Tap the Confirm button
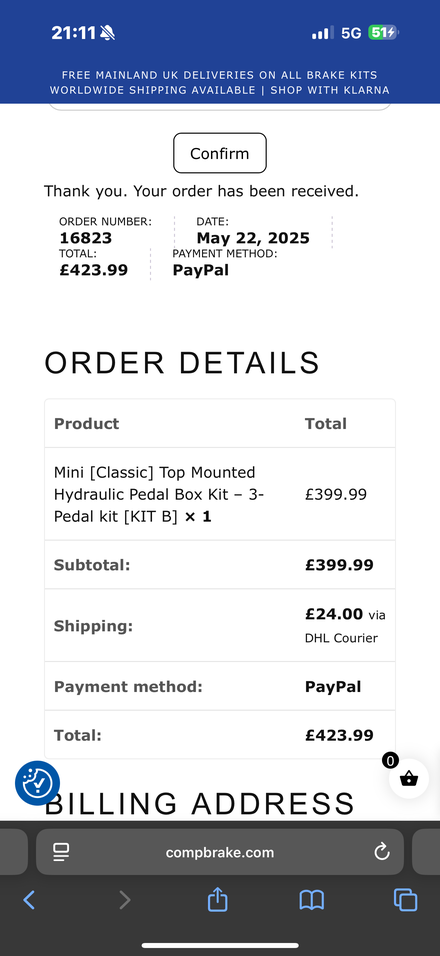The width and height of the screenshot is (440, 956). 220,153
